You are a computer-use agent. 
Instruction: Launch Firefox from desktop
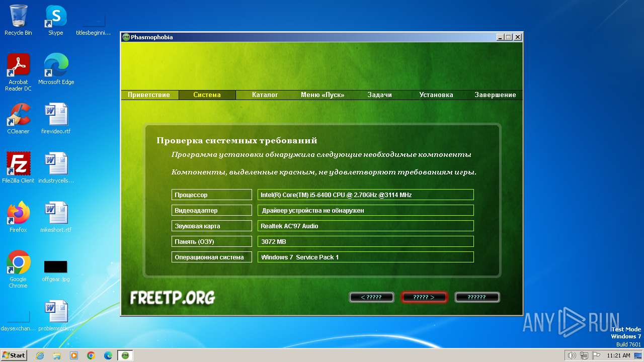18,217
